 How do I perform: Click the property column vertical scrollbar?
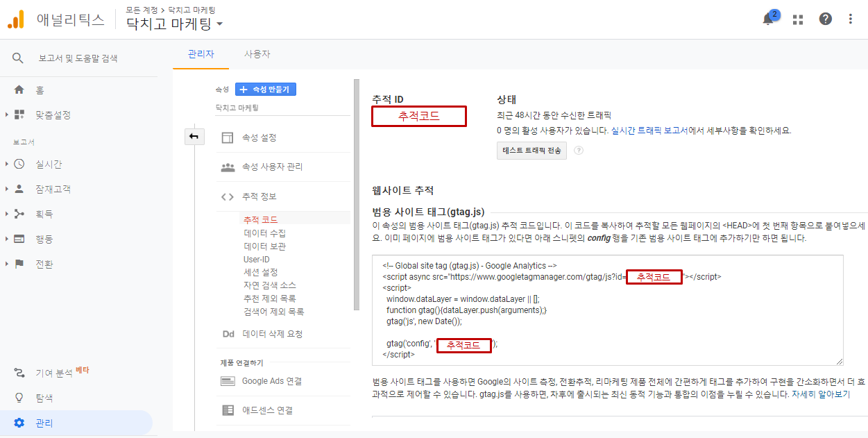pyautogui.click(x=357, y=194)
